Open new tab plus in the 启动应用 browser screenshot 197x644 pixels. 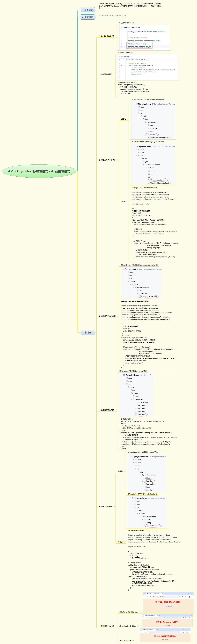[165, 594]
